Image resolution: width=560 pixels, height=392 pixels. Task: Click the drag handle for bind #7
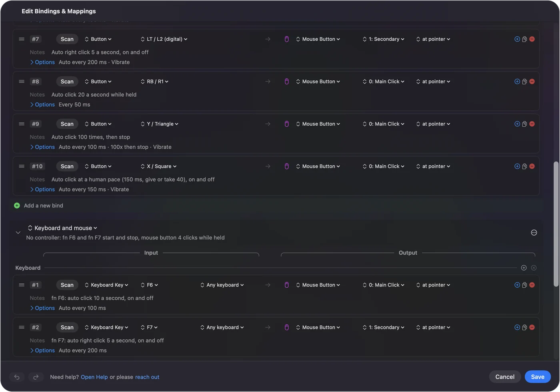pos(22,39)
